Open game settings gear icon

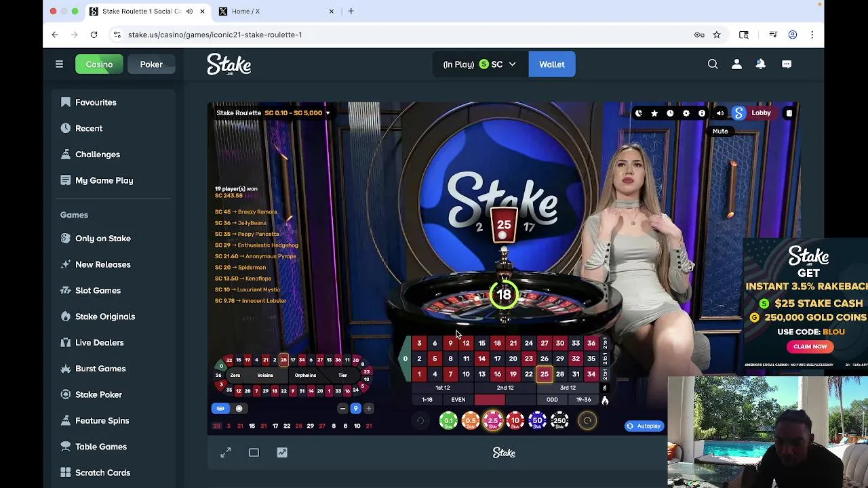coord(686,113)
